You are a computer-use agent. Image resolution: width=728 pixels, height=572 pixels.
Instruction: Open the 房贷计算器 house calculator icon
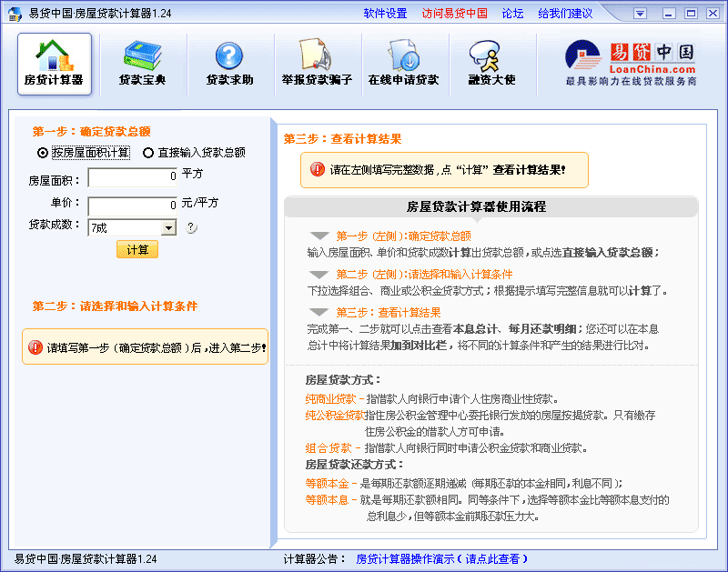point(54,64)
